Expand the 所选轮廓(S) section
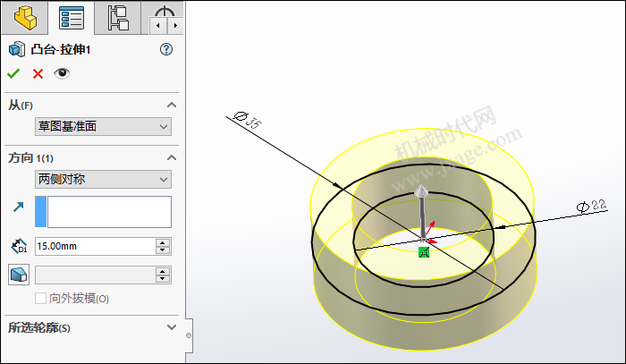 (172, 327)
